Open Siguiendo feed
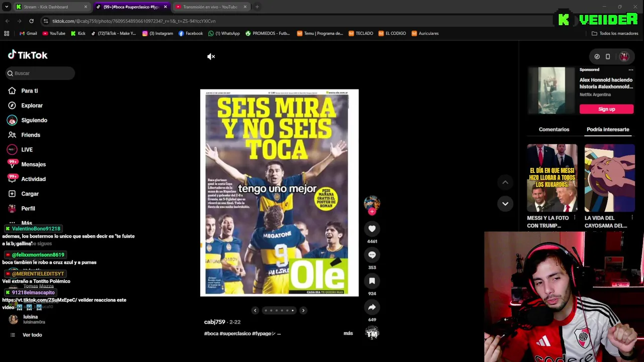The height and width of the screenshot is (362, 644). [34, 120]
